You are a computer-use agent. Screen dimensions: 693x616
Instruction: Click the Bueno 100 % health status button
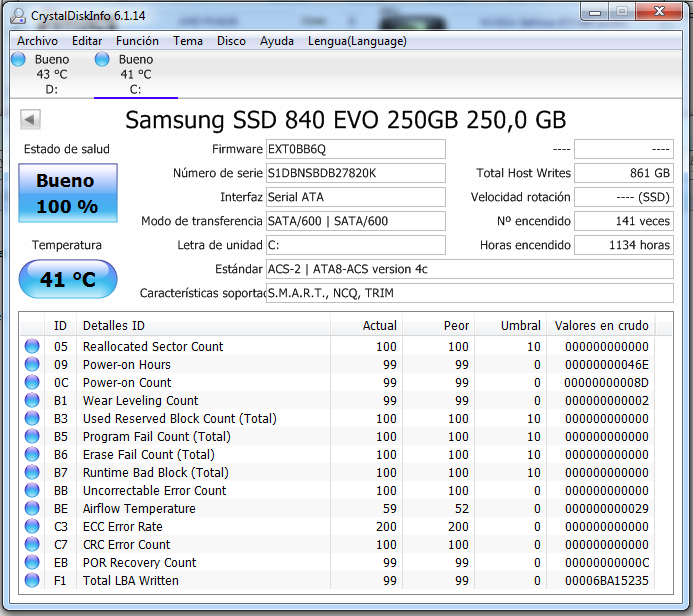pos(68,193)
